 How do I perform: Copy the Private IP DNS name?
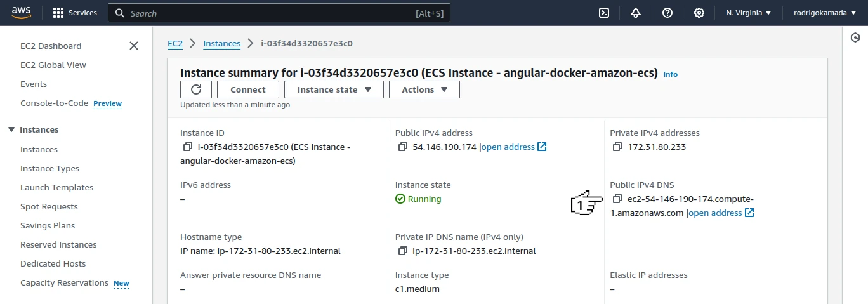click(x=403, y=251)
